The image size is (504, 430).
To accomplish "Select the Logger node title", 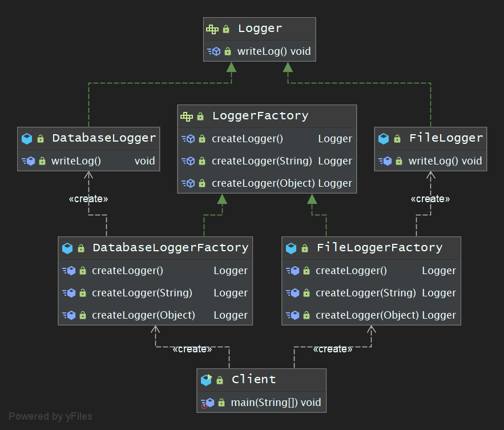I will click(x=260, y=29).
